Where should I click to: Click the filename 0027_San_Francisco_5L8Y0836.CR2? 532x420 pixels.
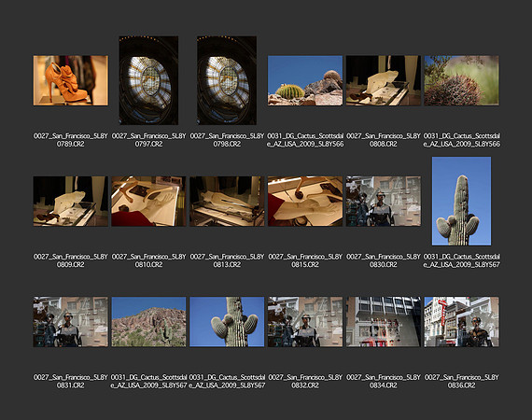tap(461, 382)
